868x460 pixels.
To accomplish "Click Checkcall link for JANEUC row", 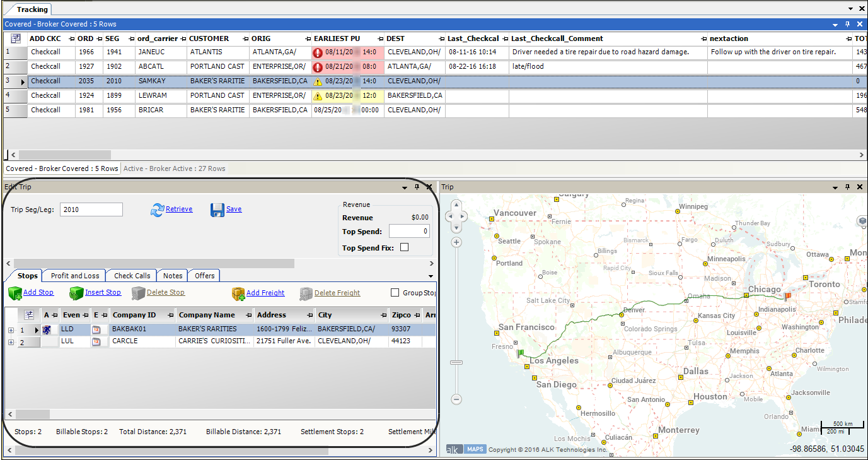I will coord(45,52).
